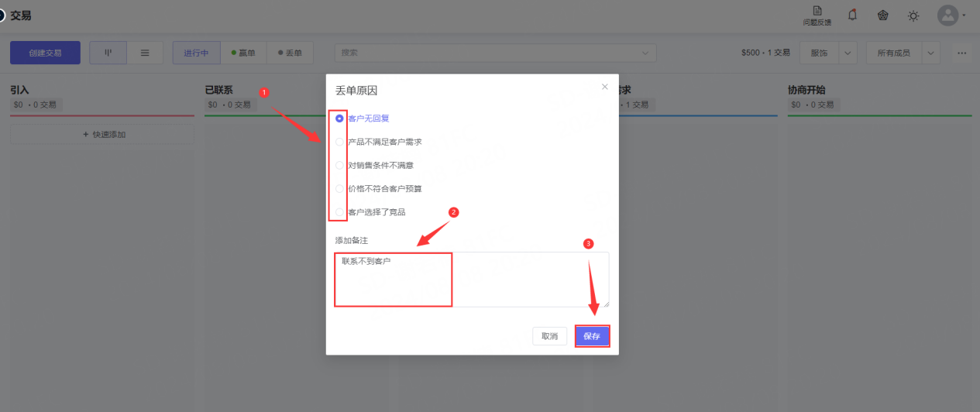
Task: Click the 已联系 column header
Action: pyautogui.click(x=218, y=90)
